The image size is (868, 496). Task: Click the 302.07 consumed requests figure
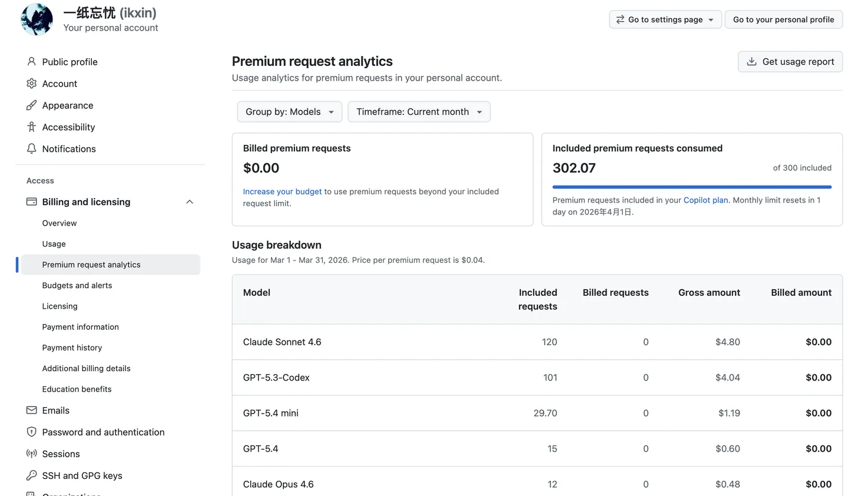574,168
